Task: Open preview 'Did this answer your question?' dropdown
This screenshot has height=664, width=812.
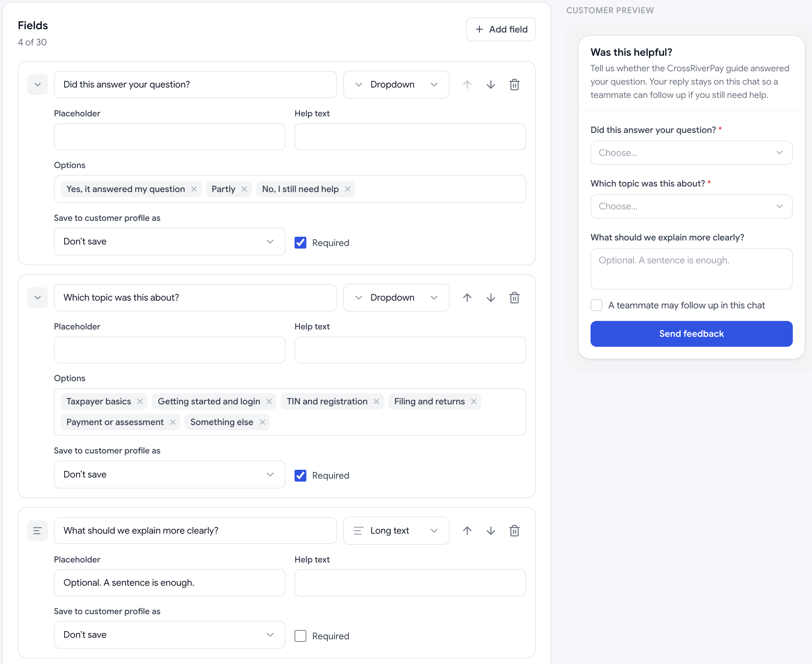Action: coord(691,153)
